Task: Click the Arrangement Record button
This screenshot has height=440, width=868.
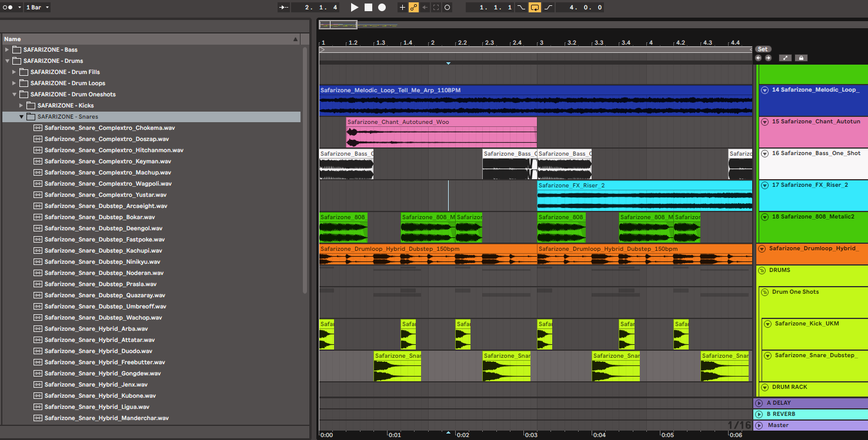Action: pyautogui.click(x=382, y=8)
